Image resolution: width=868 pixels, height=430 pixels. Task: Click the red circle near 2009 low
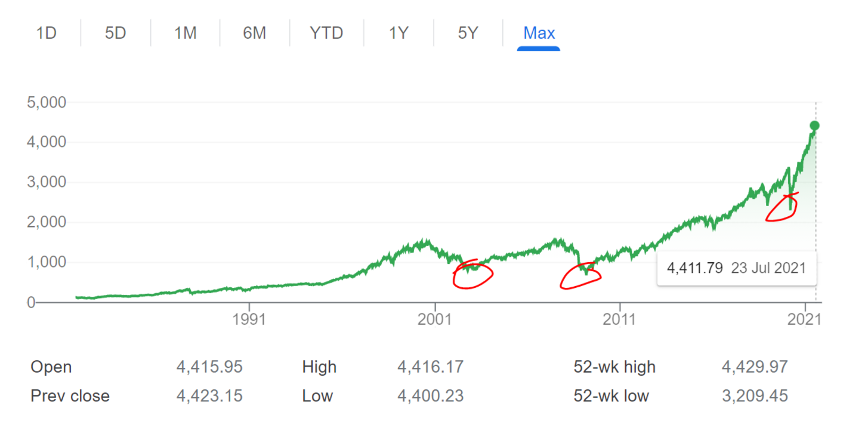pyautogui.click(x=580, y=275)
